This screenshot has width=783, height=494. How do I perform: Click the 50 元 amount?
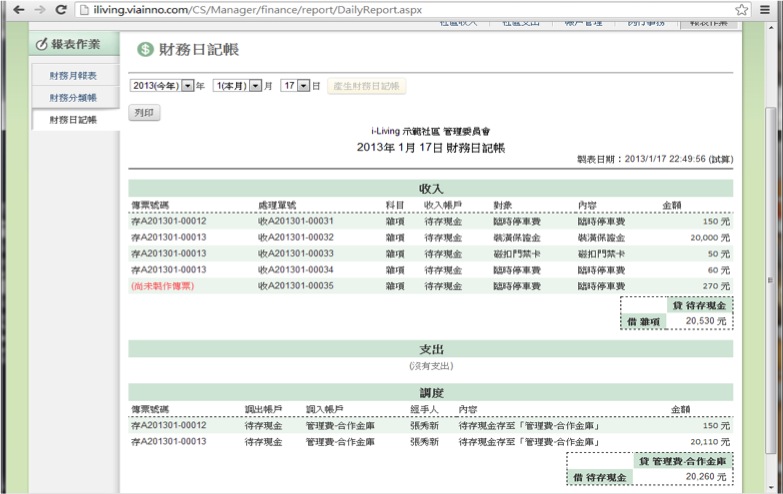pos(719,254)
